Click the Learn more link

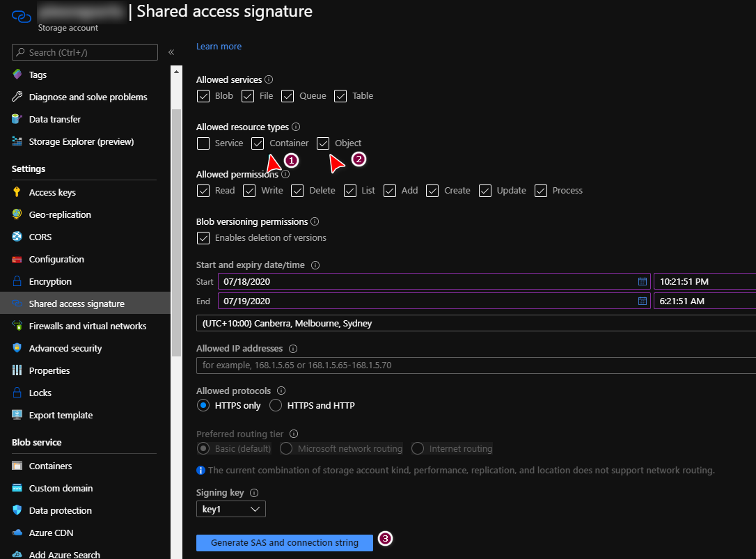tap(219, 46)
